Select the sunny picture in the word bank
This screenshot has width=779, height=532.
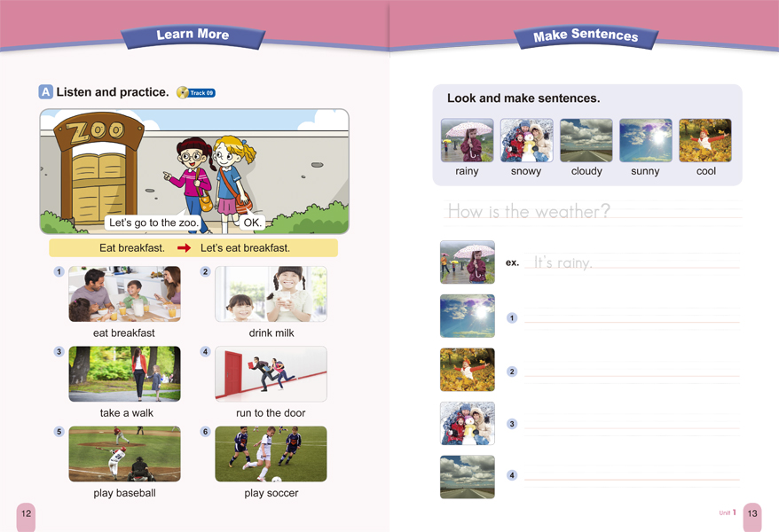646,140
